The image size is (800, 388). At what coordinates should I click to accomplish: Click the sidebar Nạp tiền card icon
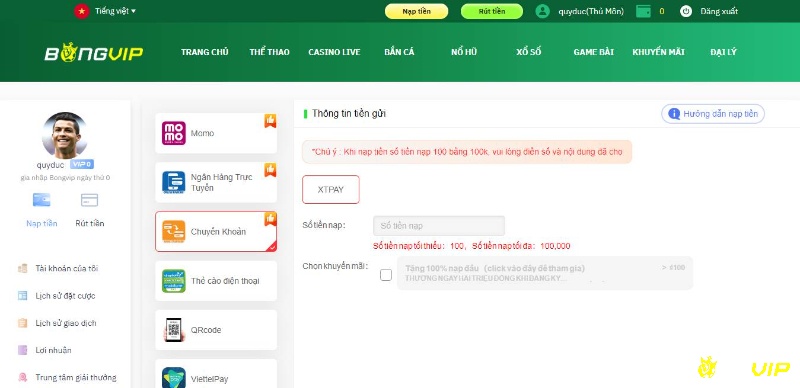pos(41,200)
